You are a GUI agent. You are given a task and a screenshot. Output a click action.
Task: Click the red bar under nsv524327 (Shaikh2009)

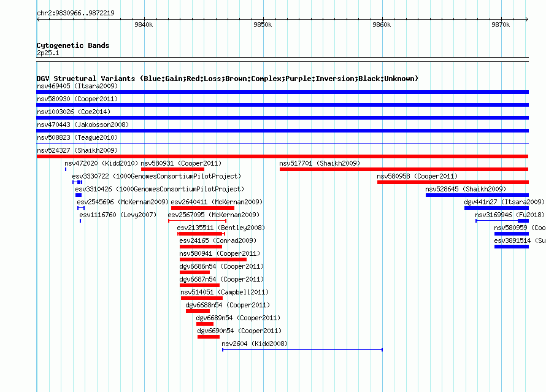[x=282, y=156]
